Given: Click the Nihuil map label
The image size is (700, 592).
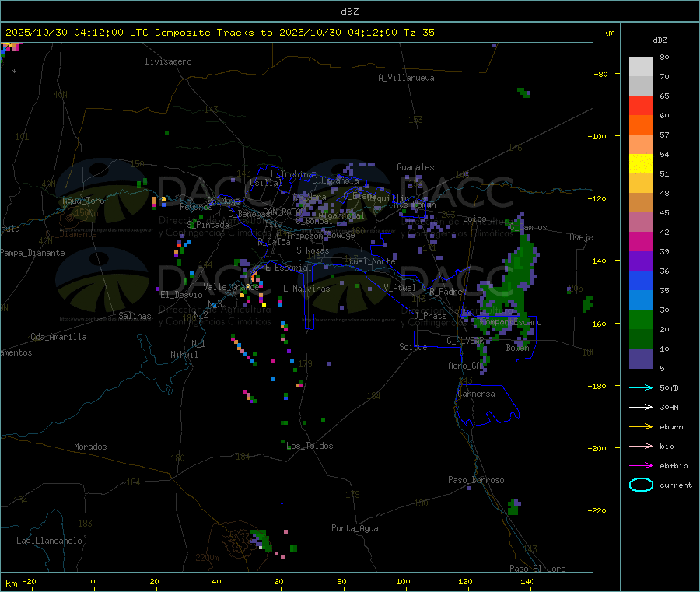Looking at the screenshot, I should point(184,355).
